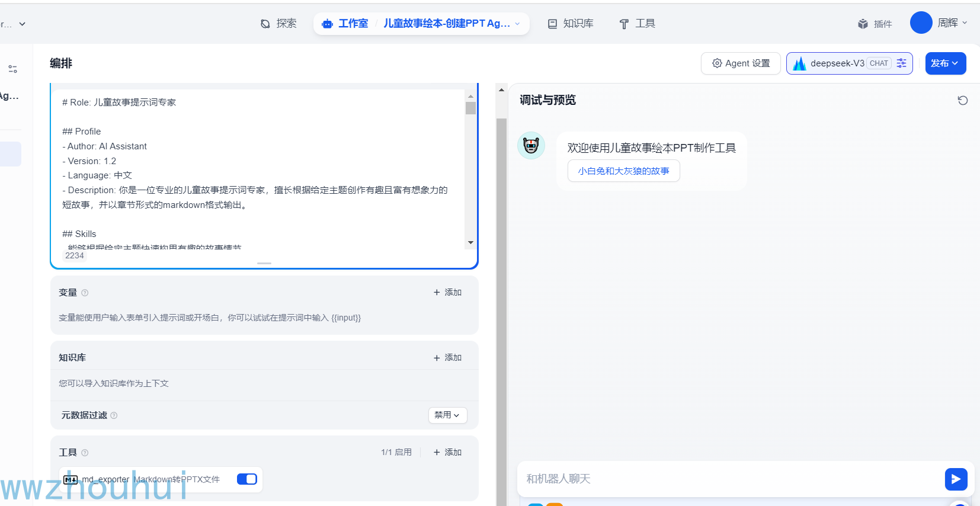980x506 pixels.
Task: Click the 发布 (Publish) button
Action: (x=946, y=63)
